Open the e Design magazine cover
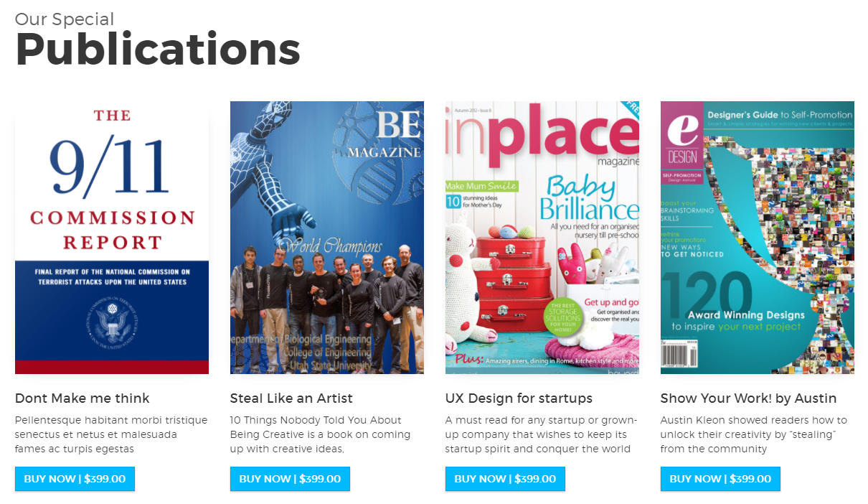 758,238
